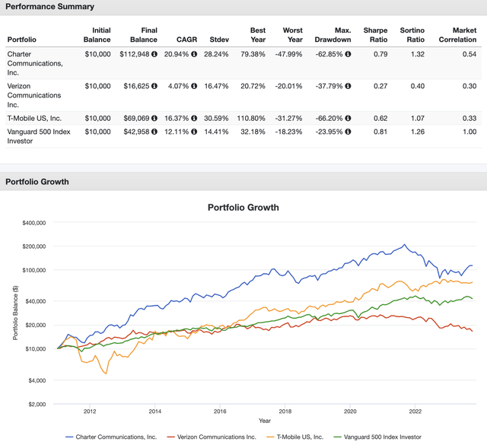487x448 pixels.
Task: Select the Verizon Communications Inc. portfolio name
Action: pos(34,95)
